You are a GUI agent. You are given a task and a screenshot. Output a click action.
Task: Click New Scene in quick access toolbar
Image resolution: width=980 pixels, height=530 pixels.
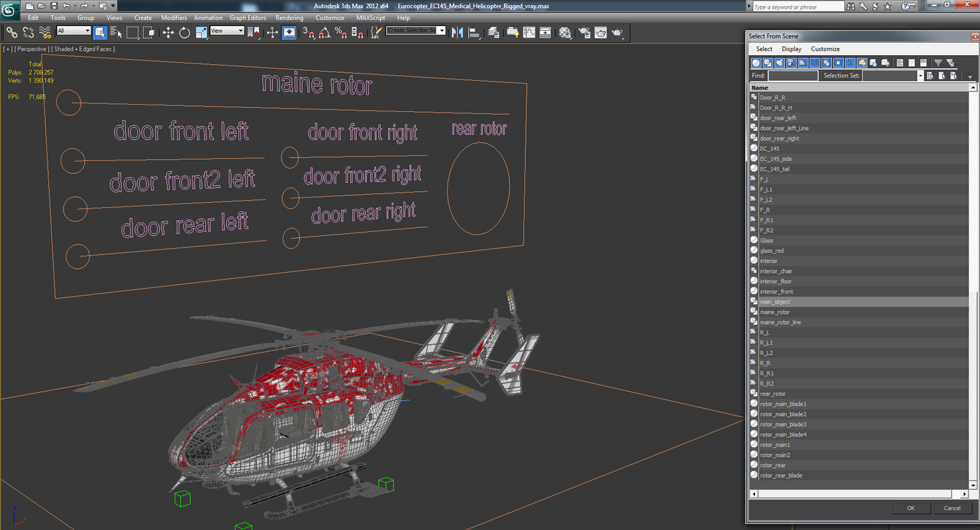click(30, 6)
